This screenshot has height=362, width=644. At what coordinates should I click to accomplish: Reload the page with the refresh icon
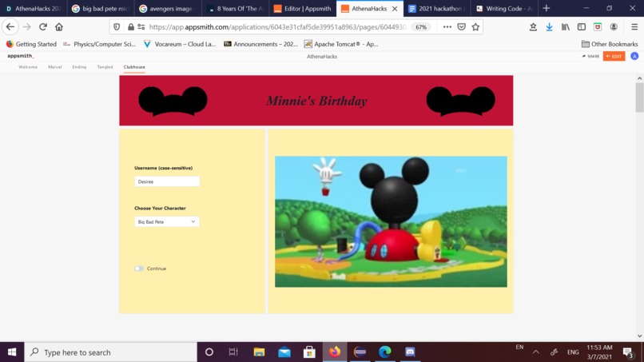click(x=42, y=26)
